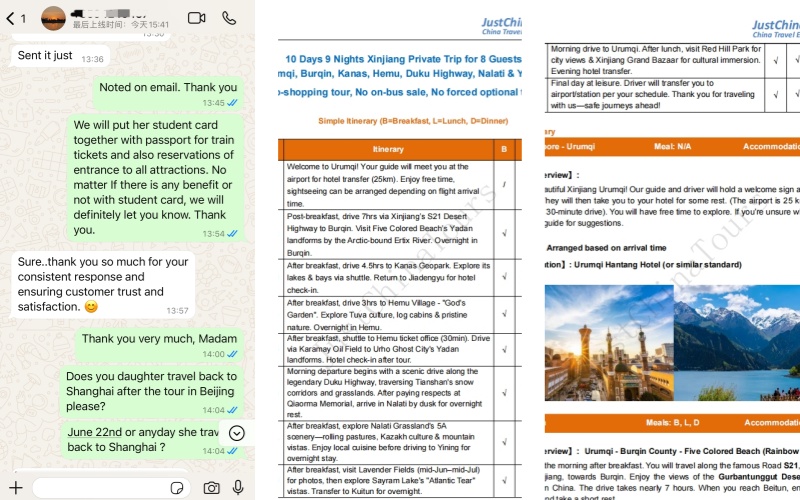Select the "Sure..thank you so much" message
Screen dimensions: 800x500
point(103,285)
